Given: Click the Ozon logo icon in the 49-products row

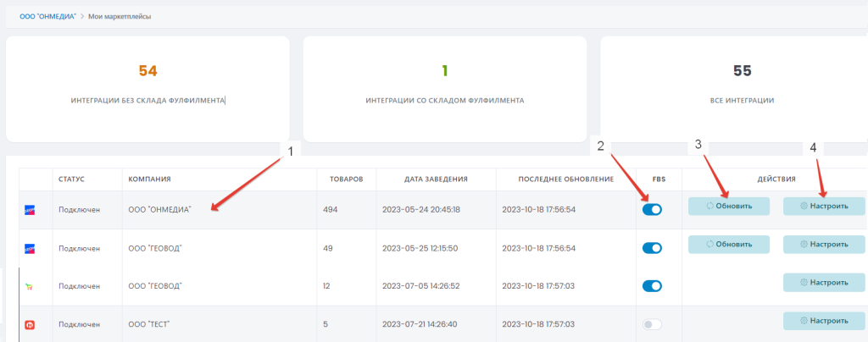Looking at the screenshot, I should (x=30, y=248).
